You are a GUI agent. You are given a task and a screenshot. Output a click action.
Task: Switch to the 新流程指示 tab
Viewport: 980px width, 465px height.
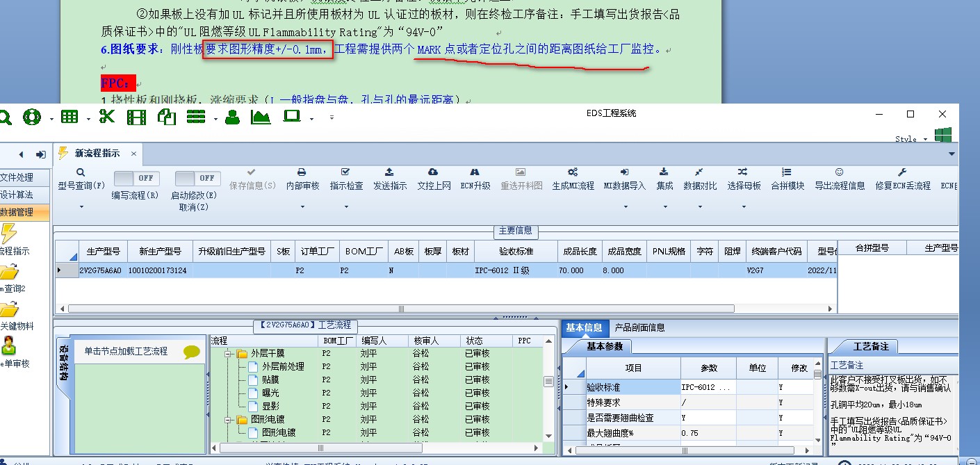(97, 154)
